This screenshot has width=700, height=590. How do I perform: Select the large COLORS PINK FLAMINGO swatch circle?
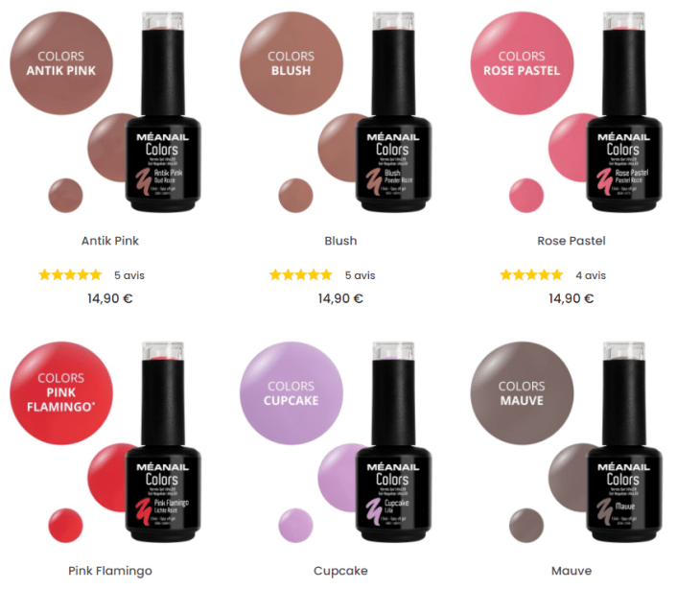coord(61,393)
